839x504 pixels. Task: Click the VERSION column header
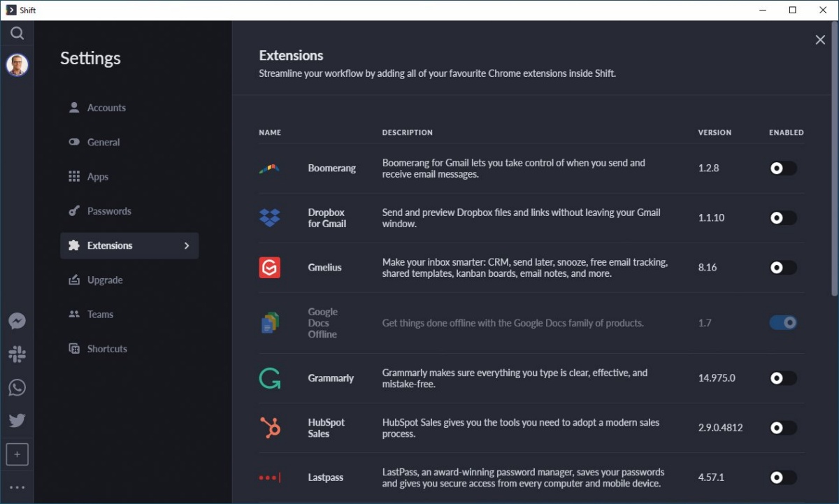point(715,132)
